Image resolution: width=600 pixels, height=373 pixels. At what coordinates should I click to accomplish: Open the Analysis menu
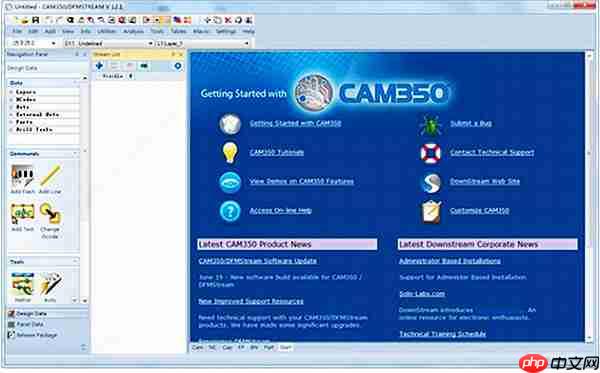(x=133, y=31)
